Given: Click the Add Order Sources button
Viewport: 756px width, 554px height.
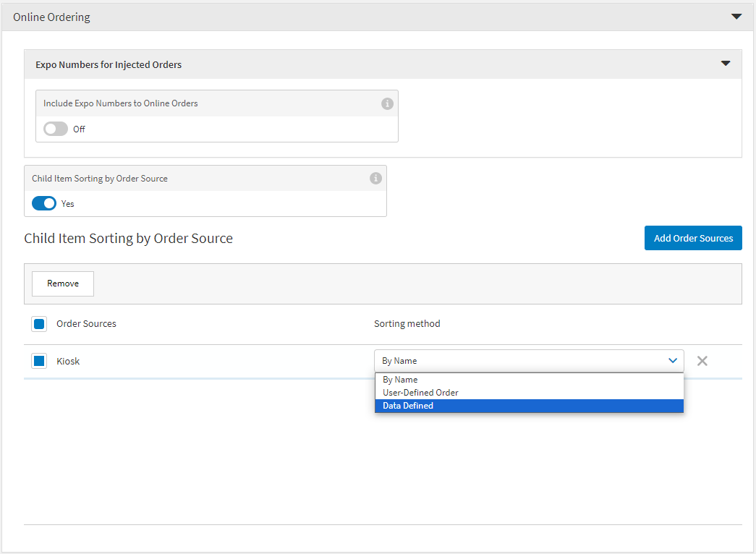Looking at the screenshot, I should [692, 237].
